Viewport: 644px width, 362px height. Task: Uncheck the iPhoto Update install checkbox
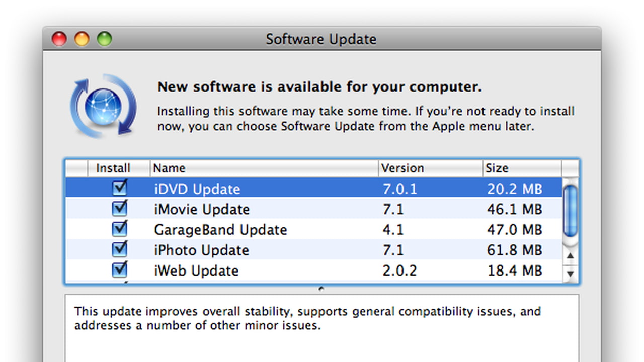[120, 249]
